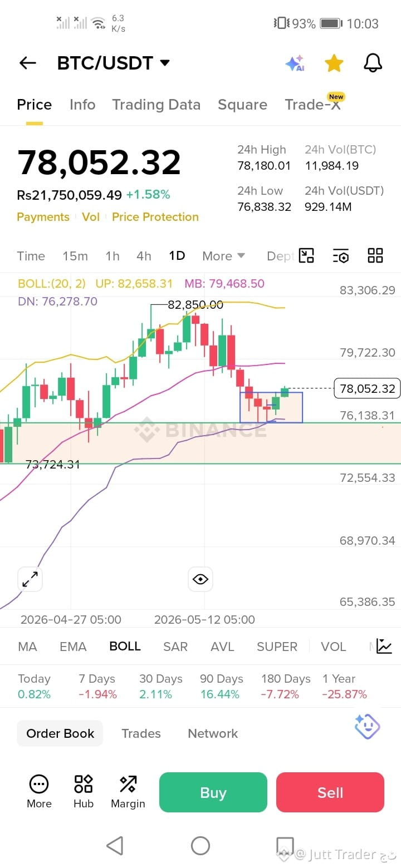The width and height of the screenshot is (401, 868).
Task: Open chart indicator settings icon
Action: pos(341,256)
